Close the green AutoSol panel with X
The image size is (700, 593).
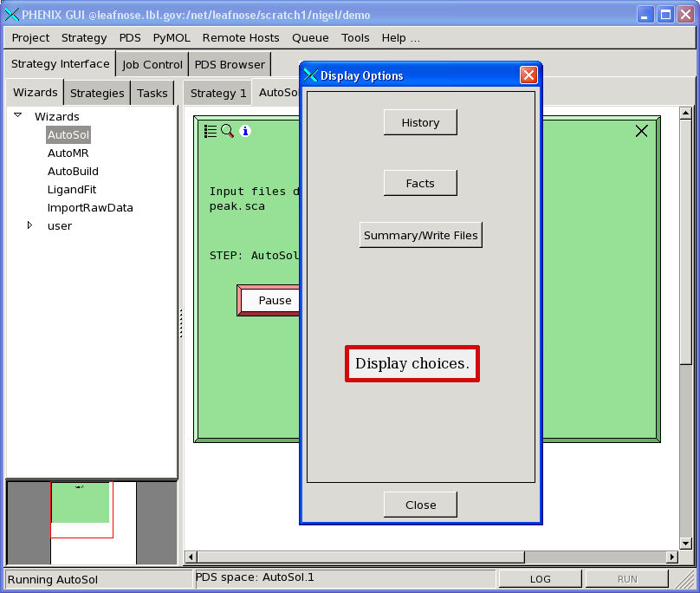click(641, 131)
